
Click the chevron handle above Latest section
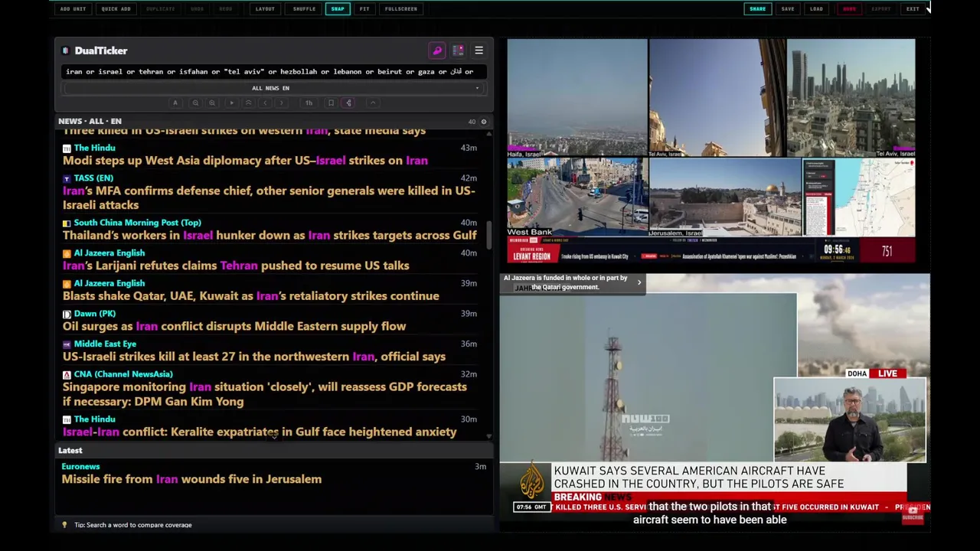point(274,436)
